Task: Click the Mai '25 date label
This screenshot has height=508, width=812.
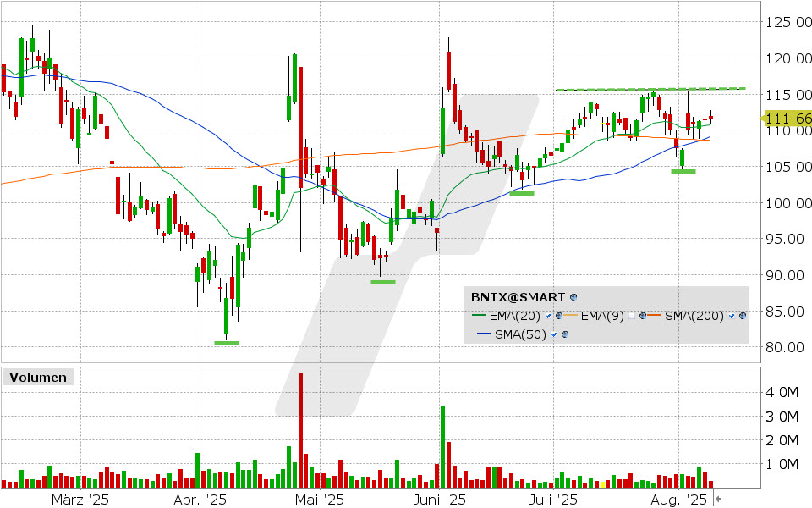Action: click(319, 500)
